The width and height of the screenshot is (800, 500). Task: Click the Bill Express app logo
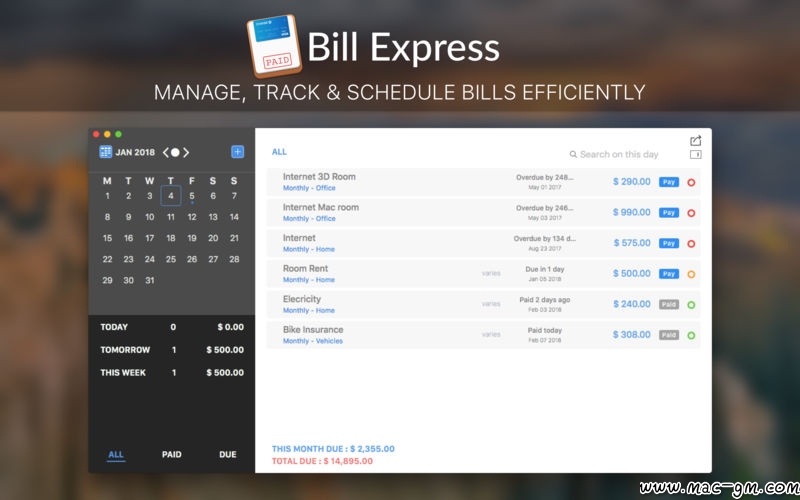tap(274, 46)
